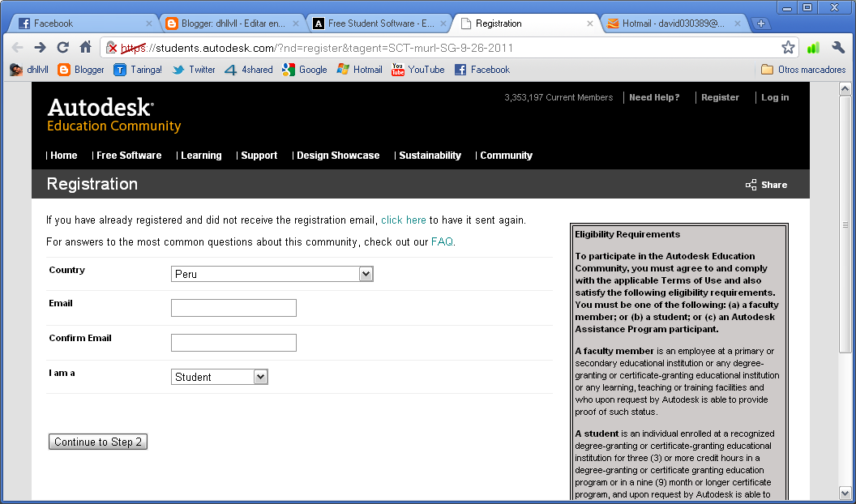Image resolution: width=856 pixels, height=504 pixels.
Task: Click the Need Help? link
Action: point(654,97)
